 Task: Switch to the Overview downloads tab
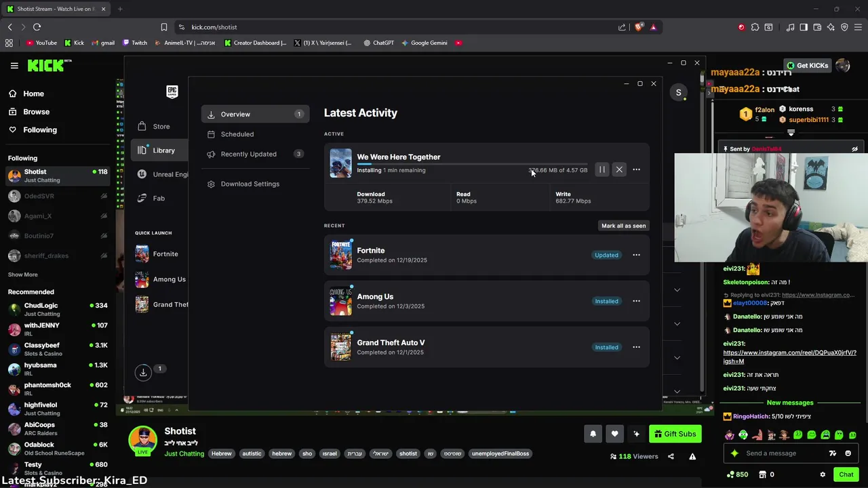tap(255, 114)
